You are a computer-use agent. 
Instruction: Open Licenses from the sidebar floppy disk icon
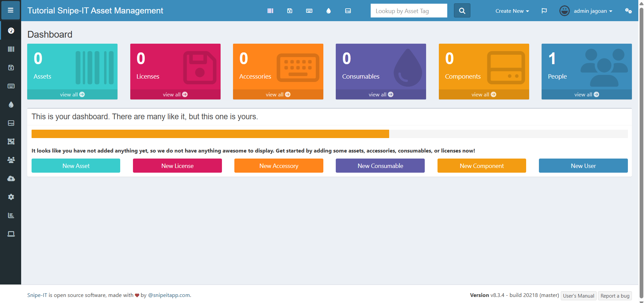[11, 68]
